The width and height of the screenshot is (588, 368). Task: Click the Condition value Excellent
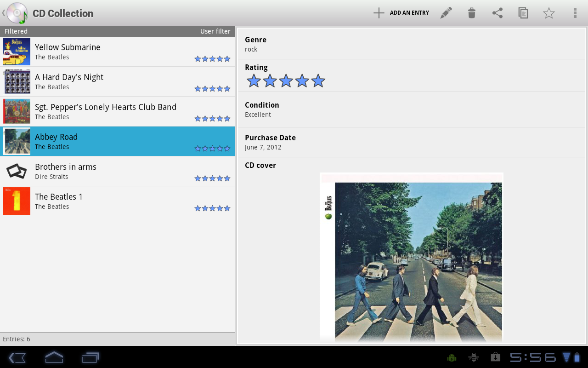click(258, 115)
